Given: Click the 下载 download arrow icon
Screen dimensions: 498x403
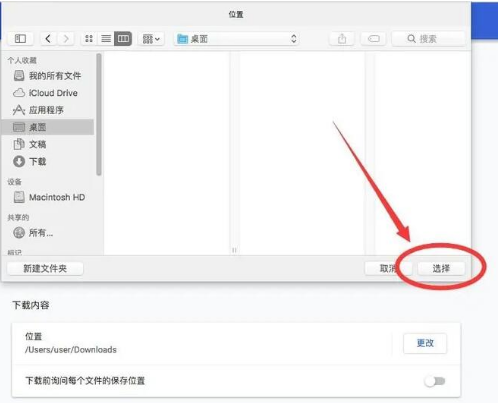Looking at the screenshot, I should tap(19, 161).
